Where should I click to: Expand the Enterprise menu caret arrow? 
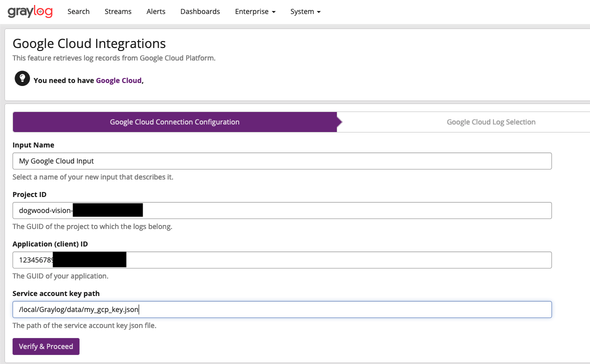(x=273, y=12)
